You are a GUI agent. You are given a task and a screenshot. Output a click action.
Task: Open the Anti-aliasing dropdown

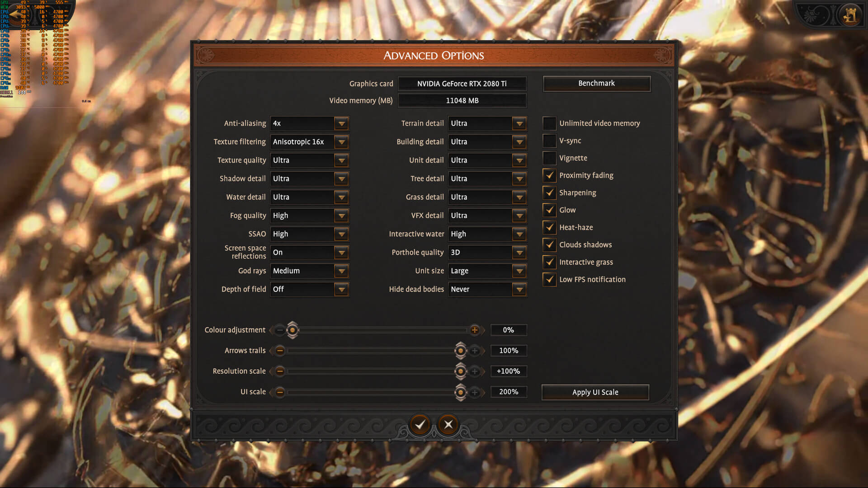point(341,123)
